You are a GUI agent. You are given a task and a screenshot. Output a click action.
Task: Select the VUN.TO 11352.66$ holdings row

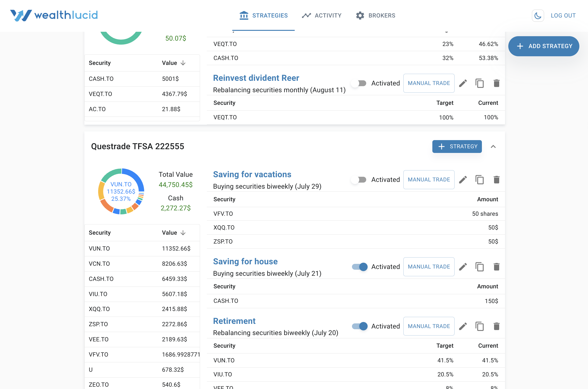coord(142,249)
